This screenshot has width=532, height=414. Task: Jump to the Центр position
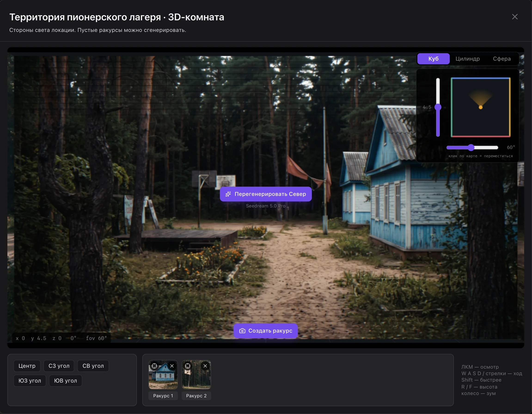coord(27,366)
